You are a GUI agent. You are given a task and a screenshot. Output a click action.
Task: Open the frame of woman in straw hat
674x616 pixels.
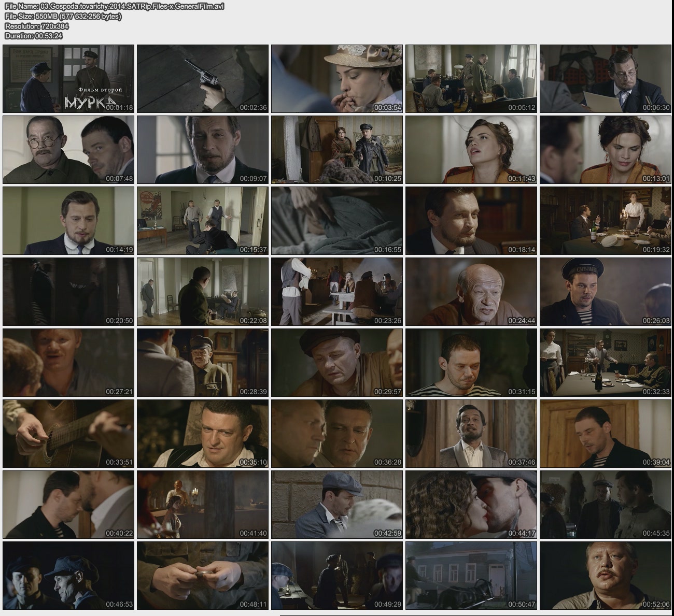point(337,79)
